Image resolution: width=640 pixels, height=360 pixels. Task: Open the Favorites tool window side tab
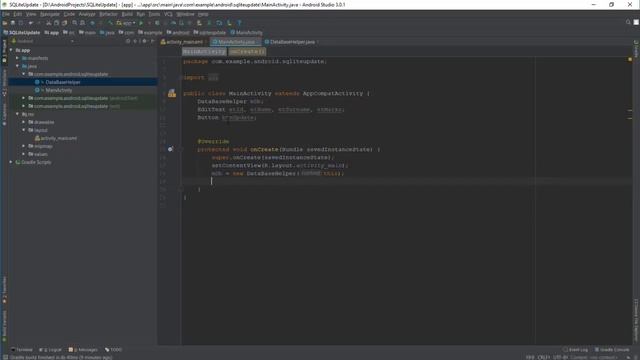(4, 290)
